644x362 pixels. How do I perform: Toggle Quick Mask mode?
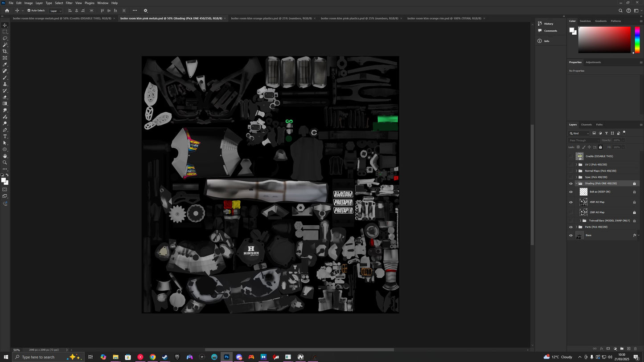coord(5,190)
